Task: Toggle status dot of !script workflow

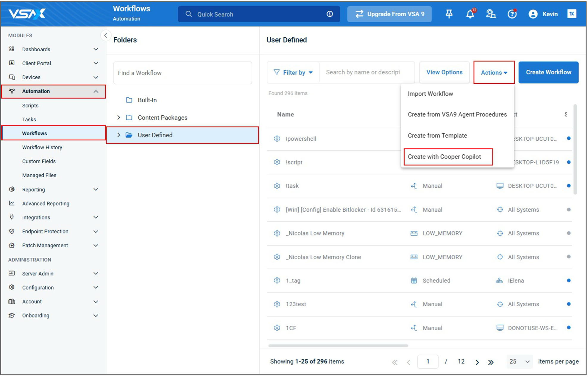Action: (x=569, y=162)
